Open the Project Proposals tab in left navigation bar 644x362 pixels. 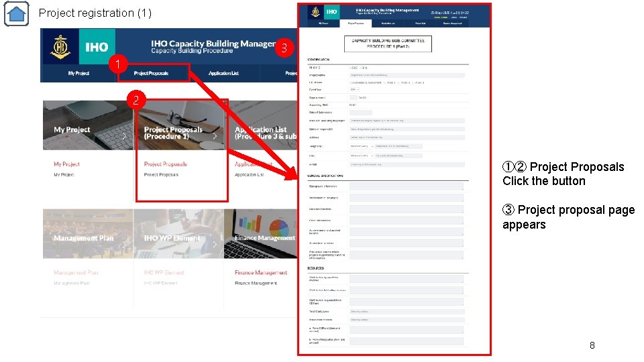point(151,73)
